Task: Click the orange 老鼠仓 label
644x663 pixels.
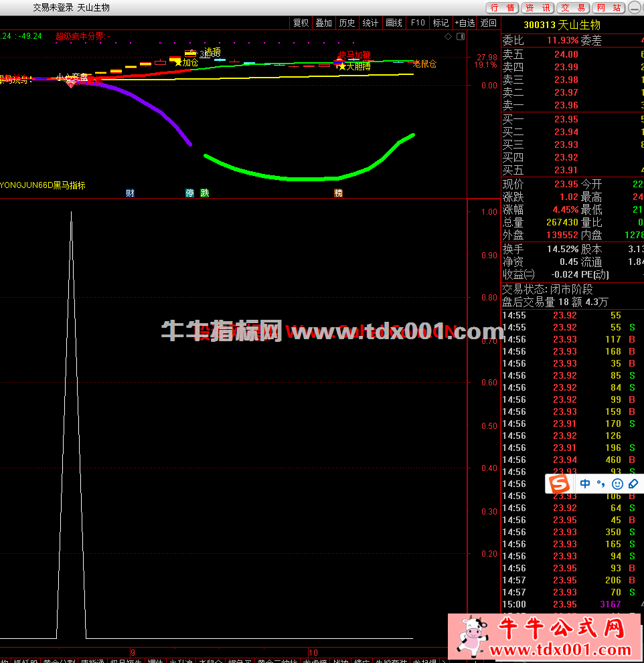Action: 424,64
